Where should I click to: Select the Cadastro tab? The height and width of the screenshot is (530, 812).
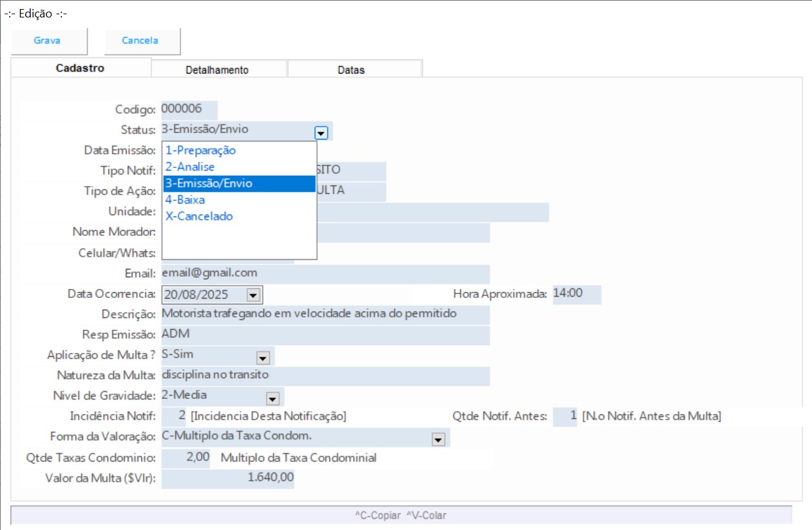tap(80, 69)
